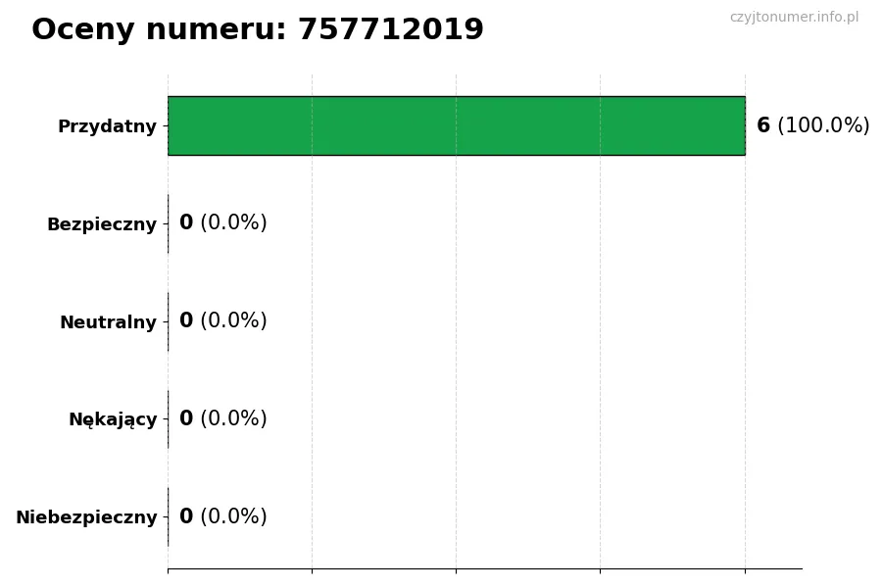Click the 0 (0.0%) value beside Nękający
The height and width of the screenshot is (588, 882).
click(222, 419)
